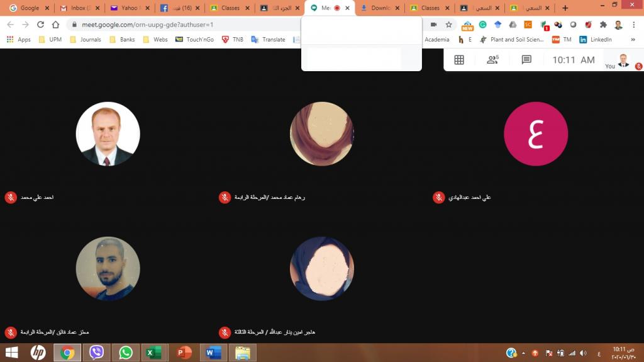The width and height of the screenshot is (644, 362).
Task: Switch to the Inbox Gmail tab
Action: coord(78,8)
